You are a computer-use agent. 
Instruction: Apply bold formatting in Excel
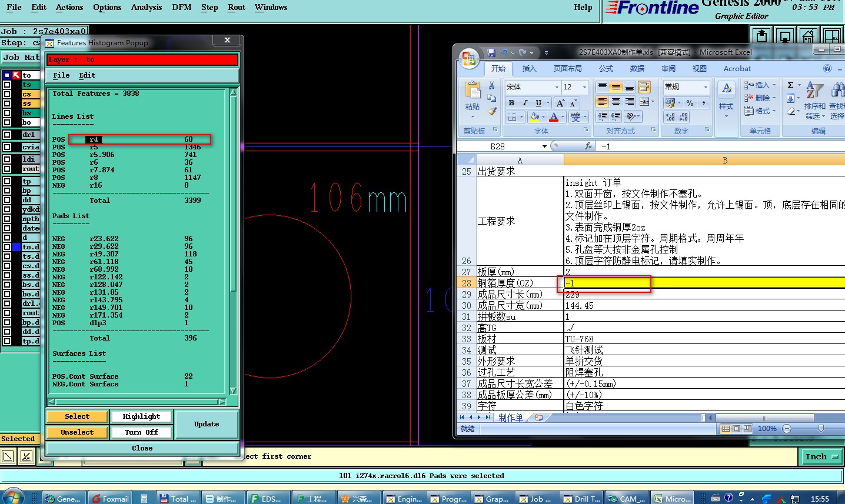(x=511, y=103)
